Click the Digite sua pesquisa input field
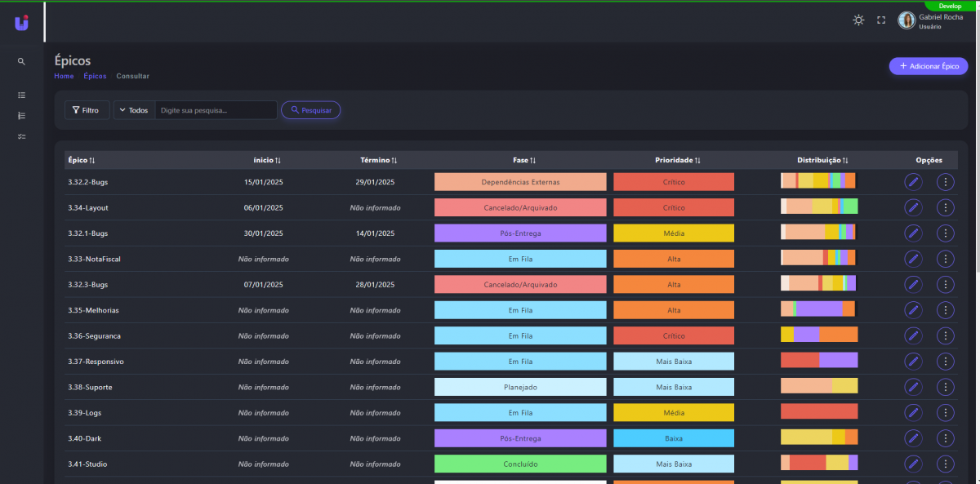 pyautogui.click(x=216, y=110)
